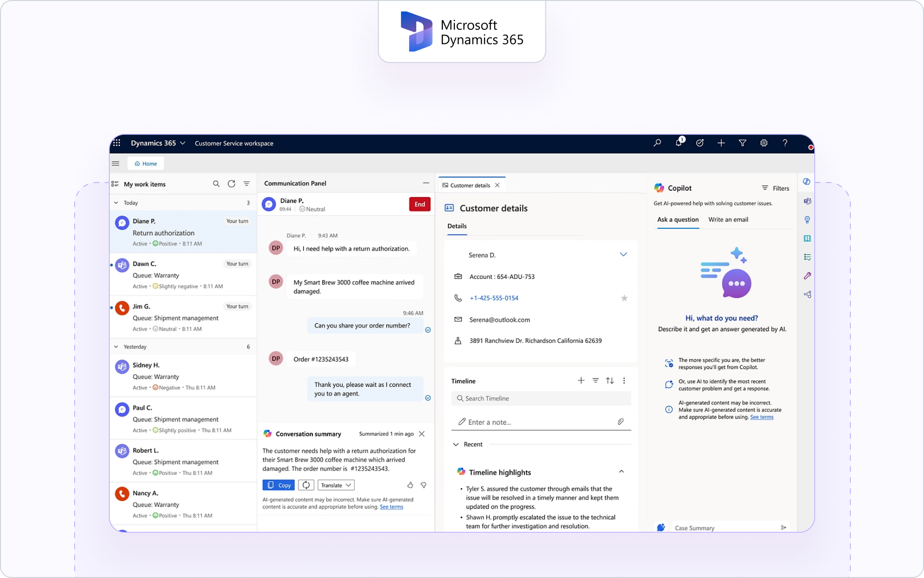Click the search icon in the top bar
The height and width of the screenshot is (578, 924).
[657, 143]
